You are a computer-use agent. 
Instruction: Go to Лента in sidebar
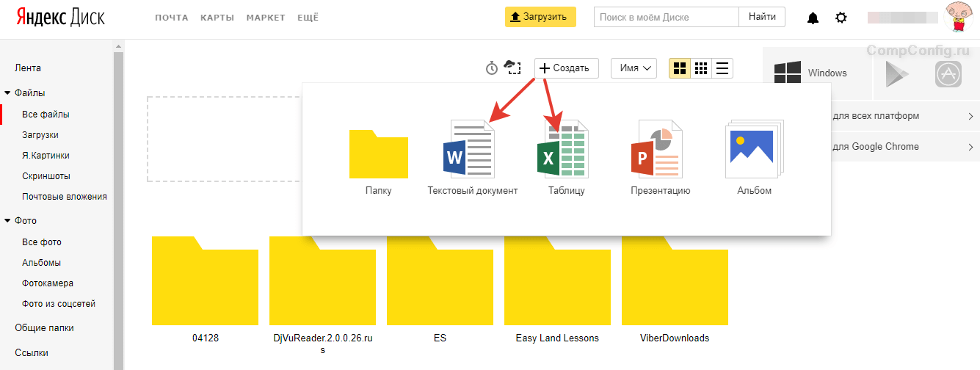click(28, 68)
